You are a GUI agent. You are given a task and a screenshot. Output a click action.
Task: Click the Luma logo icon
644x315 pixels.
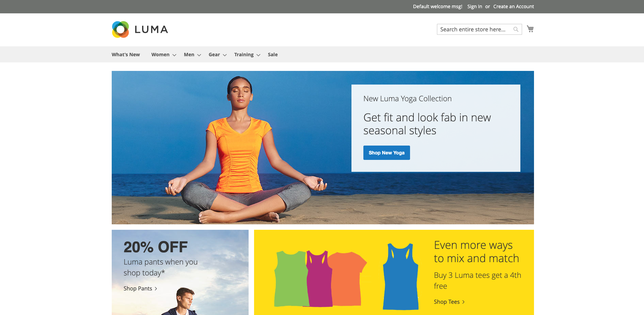(121, 29)
